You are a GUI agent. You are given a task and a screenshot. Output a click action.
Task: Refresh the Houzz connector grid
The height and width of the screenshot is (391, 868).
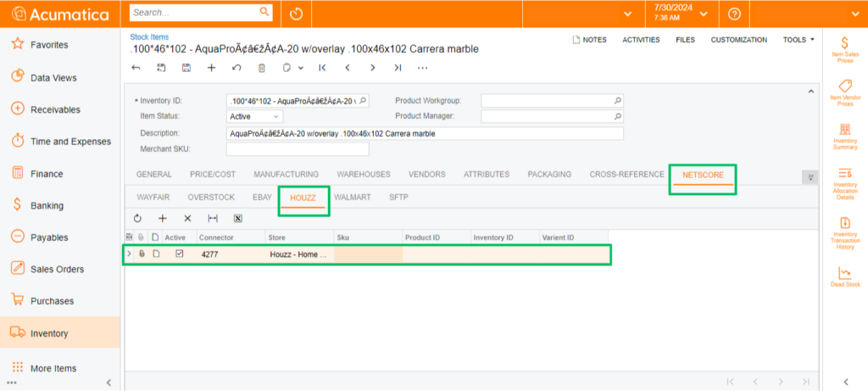click(x=137, y=218)
